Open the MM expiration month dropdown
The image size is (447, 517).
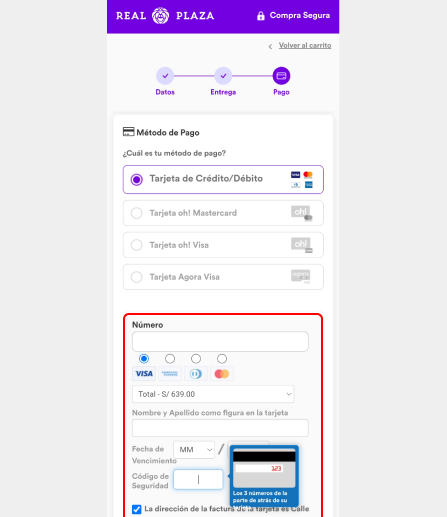point(194,450)
